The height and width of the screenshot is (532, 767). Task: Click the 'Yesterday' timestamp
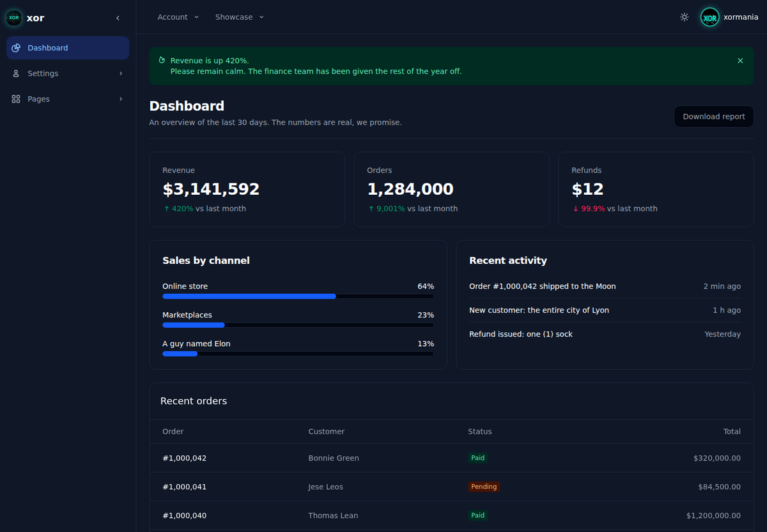(723, 334)
